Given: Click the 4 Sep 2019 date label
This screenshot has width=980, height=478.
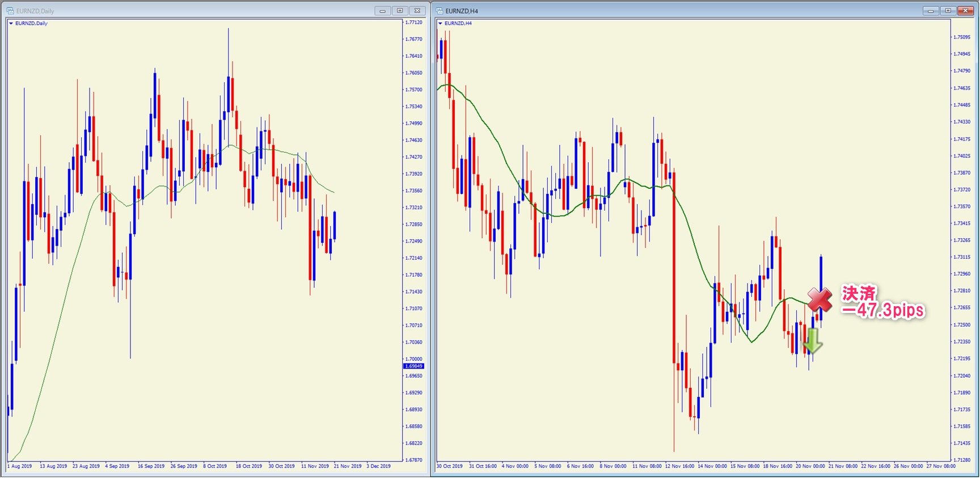Looking at the screenshot, I should (117, 466).
